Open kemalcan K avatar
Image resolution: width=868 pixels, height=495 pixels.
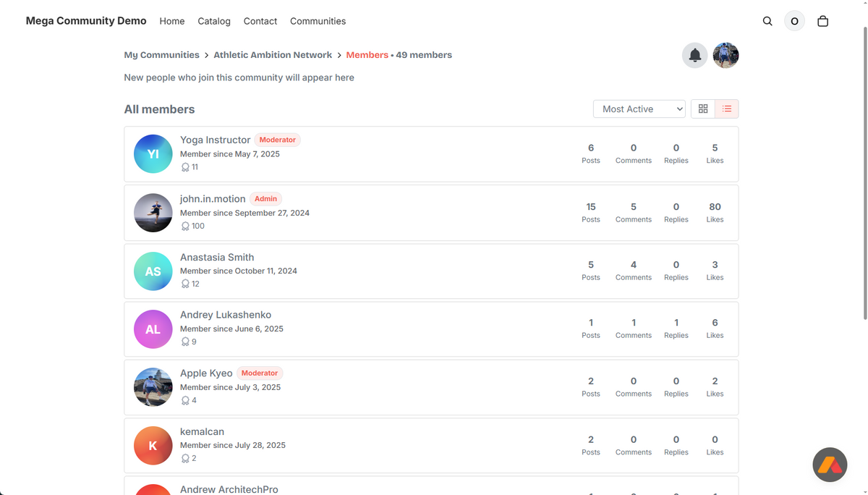coord(153,446)
